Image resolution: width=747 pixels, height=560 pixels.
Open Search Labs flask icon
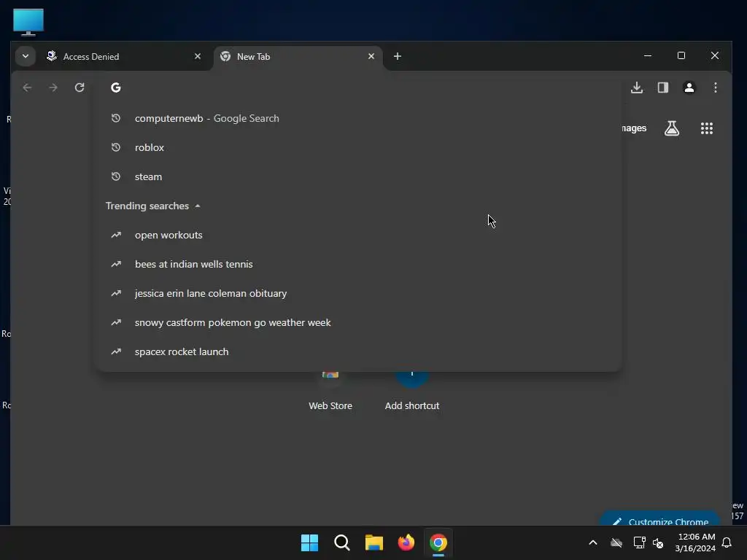click(672, 128)
